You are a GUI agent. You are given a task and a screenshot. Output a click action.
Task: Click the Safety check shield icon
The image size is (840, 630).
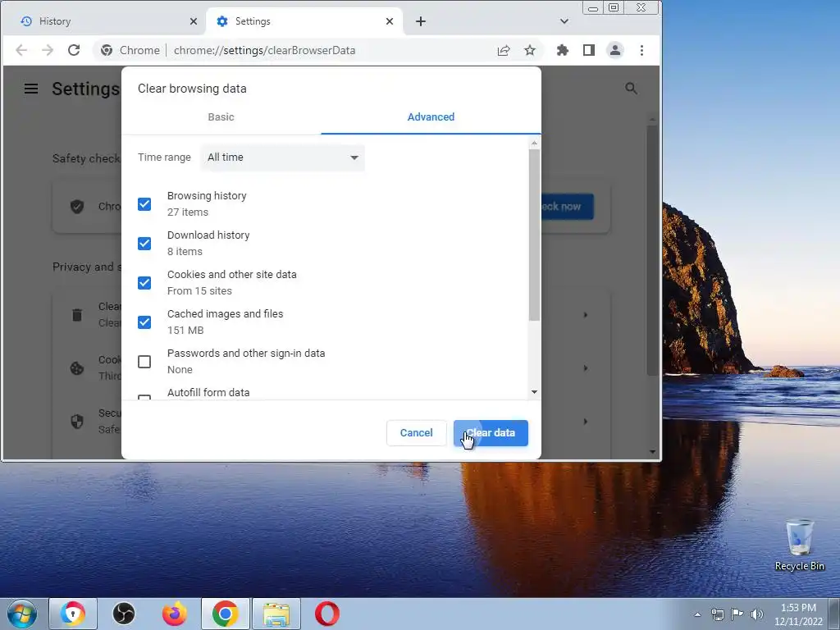pyautogui.click(x=77, y=207)
